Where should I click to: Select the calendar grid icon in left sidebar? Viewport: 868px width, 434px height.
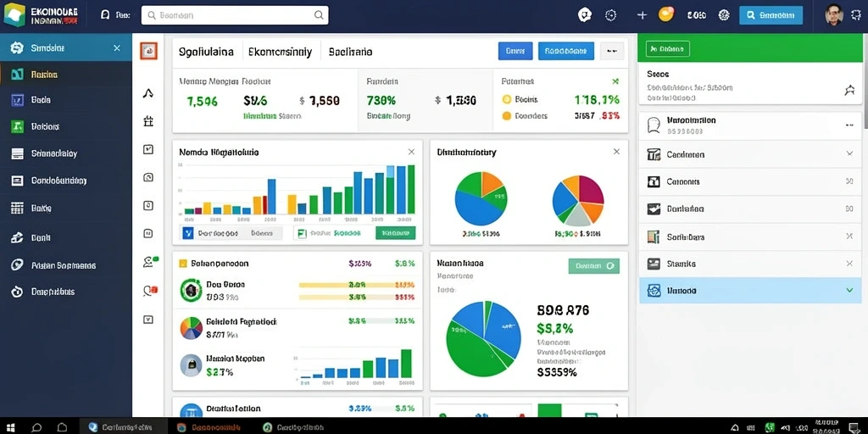[x=17, y=209]
